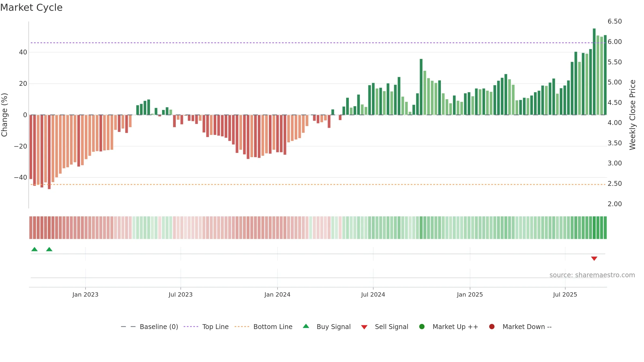Screen dimensions: 644x362
Task: Click the Market Down -- red dot
Action: coord(492,327)
